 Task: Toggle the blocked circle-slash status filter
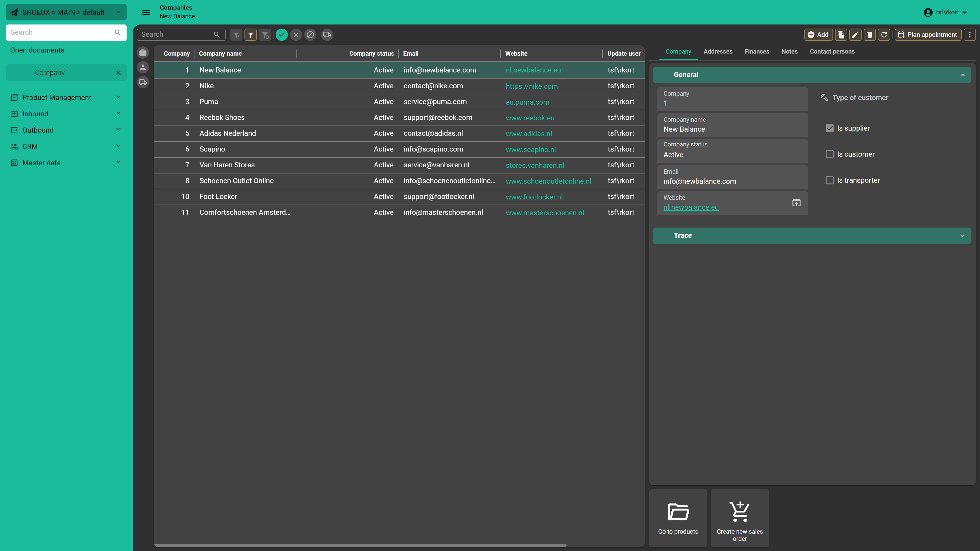tap(310, 35)
